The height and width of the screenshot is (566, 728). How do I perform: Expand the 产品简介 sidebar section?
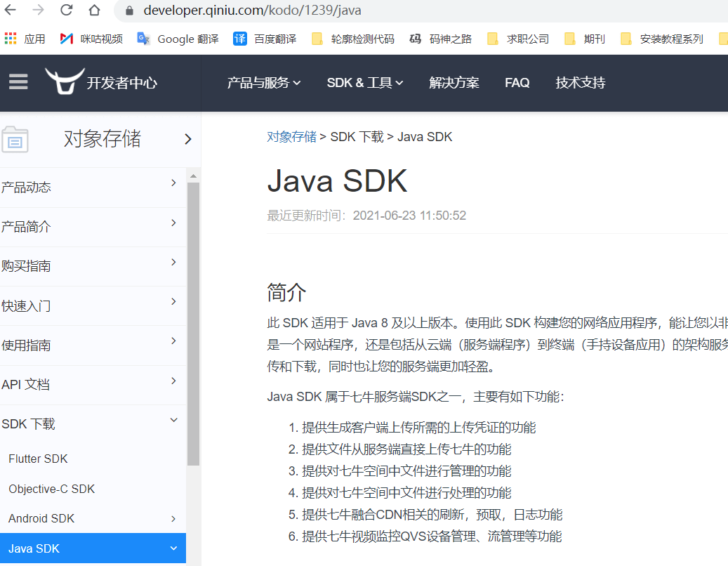point(93,227)
